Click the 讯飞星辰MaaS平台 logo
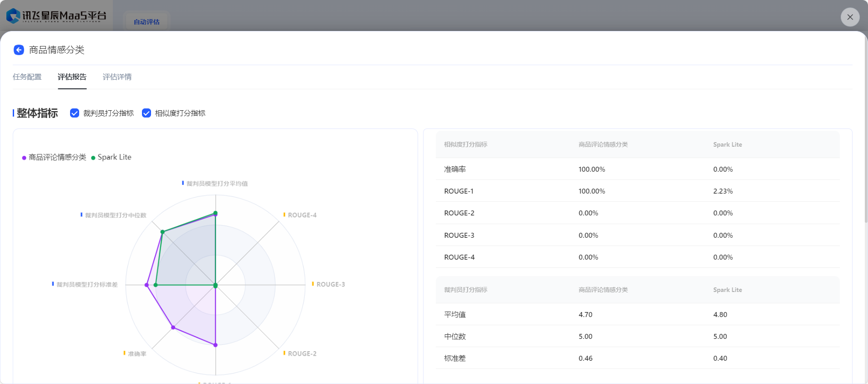The image size is (868, 384). [x=56, y=16]
